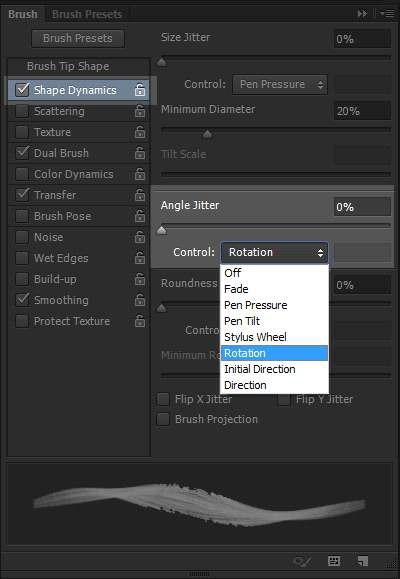Click the lock icon beside Smoothing
Image resolution: width=400 pixels, height=579 pixels.
pyautogui.click(x=140, y=300)
